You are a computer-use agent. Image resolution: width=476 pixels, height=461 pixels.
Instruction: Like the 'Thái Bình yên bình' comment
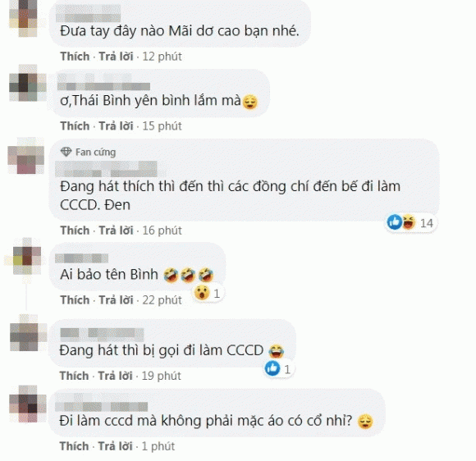coord(75,126)
